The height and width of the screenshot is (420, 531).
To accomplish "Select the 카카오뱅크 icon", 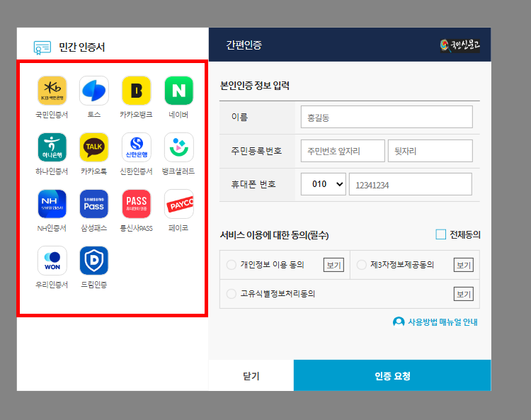I will 136,91.
